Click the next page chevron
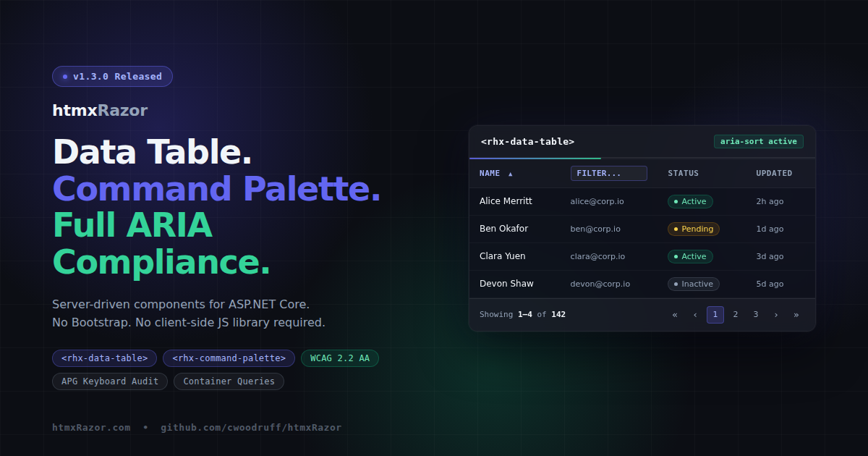868x456 pixels. coord(776,314)
